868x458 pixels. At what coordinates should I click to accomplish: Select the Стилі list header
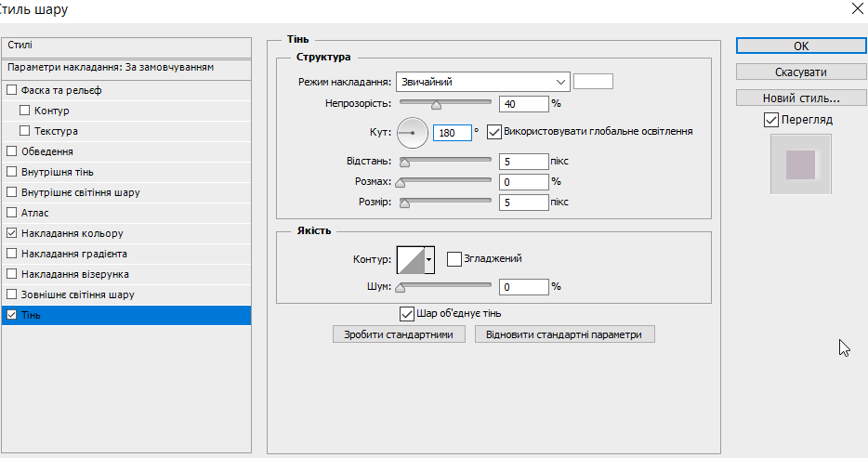tap(126, 46)
